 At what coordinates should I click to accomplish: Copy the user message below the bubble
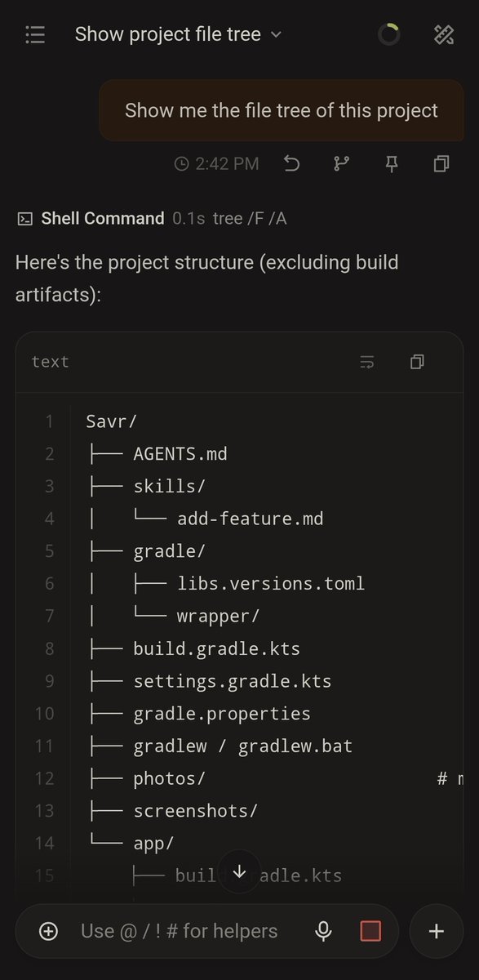point(441,164)
